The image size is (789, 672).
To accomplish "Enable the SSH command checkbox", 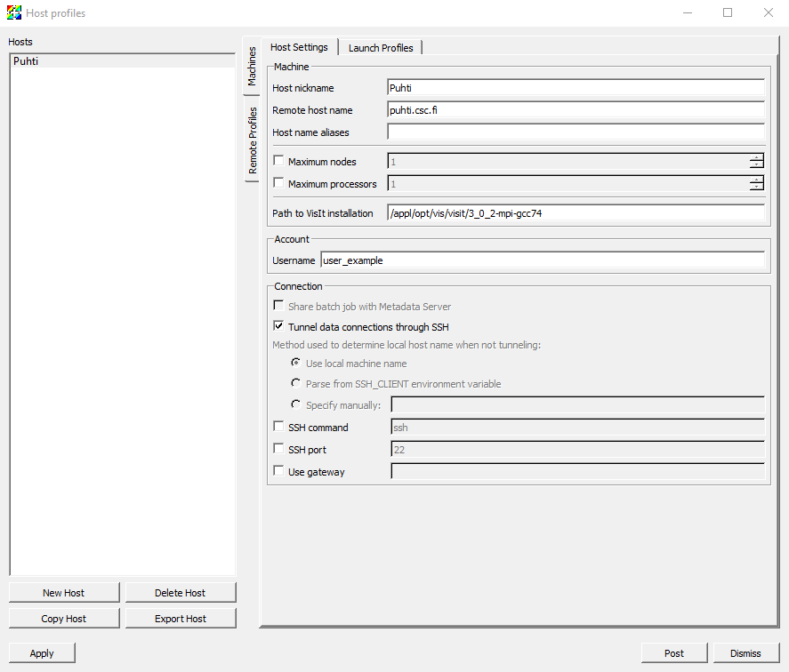I will [278, 428].
